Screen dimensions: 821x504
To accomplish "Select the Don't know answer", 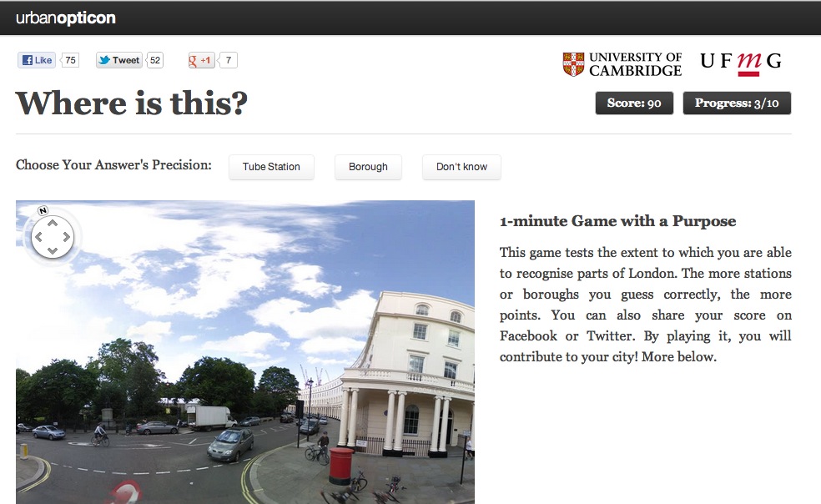I will click(462, 167).
